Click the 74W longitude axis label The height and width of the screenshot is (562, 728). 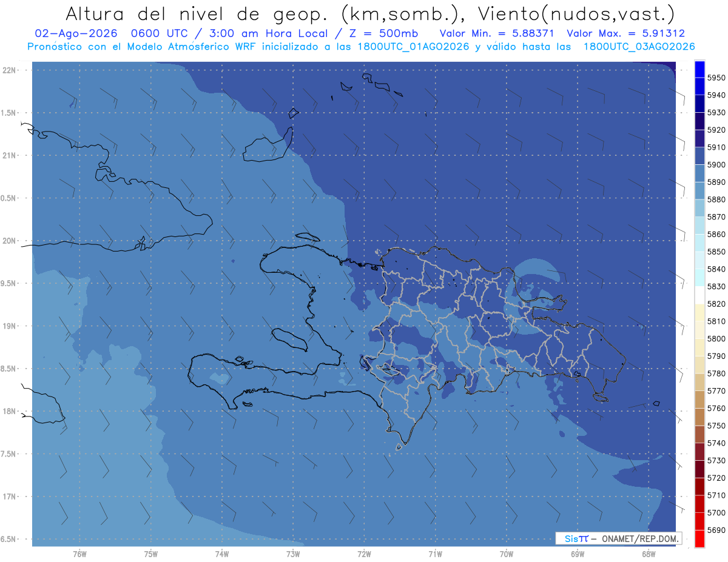point(222,554)
